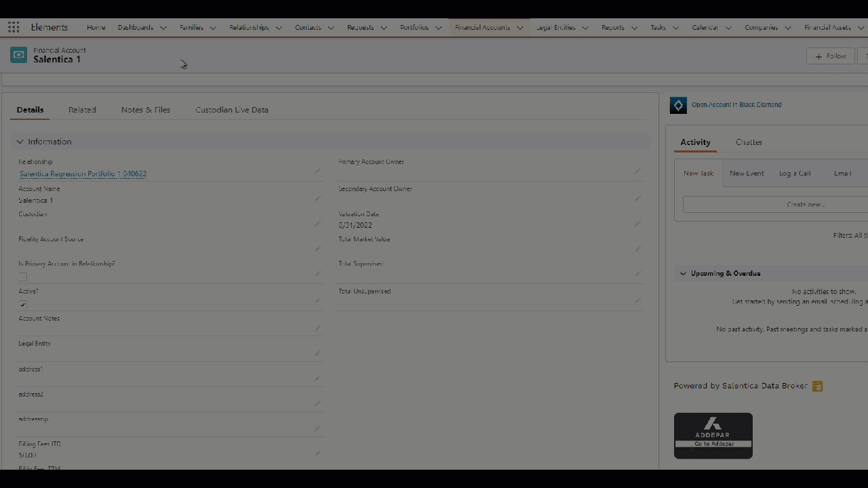Toggle Is Primary Account in Relationship checkbox
This screenshot has width=868, height=488.
coord(23,277)
